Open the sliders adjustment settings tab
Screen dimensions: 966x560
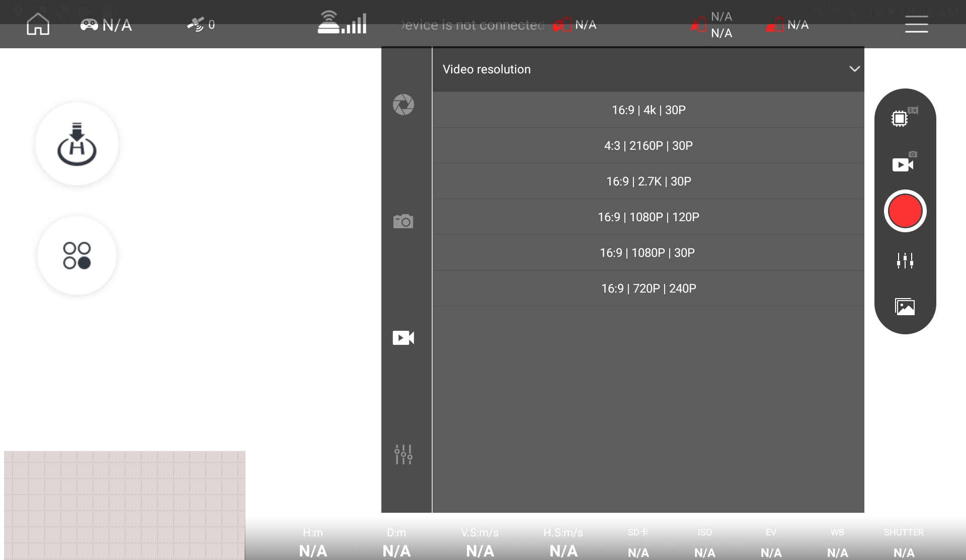404,454
